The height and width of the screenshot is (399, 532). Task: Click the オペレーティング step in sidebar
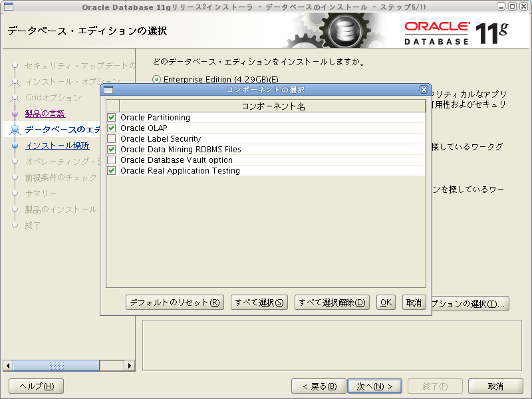coord(63,162)
